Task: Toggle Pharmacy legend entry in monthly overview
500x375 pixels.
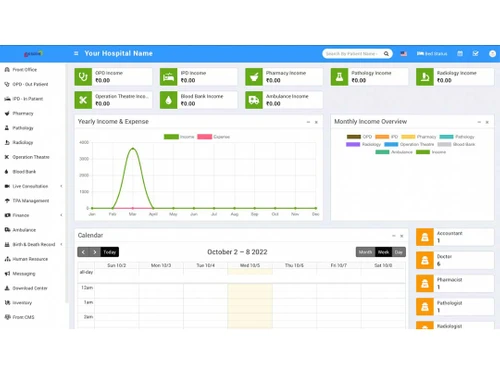Action: coord(419,137)
